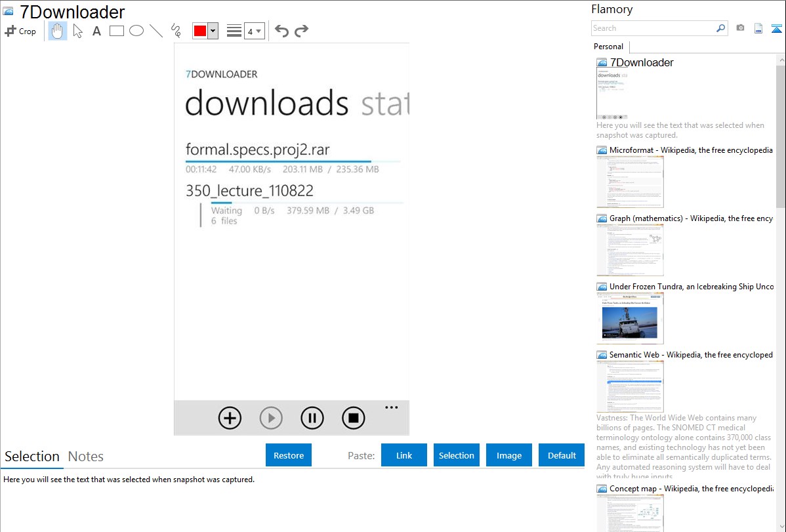Click the Under Frozen Tundra title
Image resolution: width=786 pixels, height=532 pixels.
tap(692, 286)
